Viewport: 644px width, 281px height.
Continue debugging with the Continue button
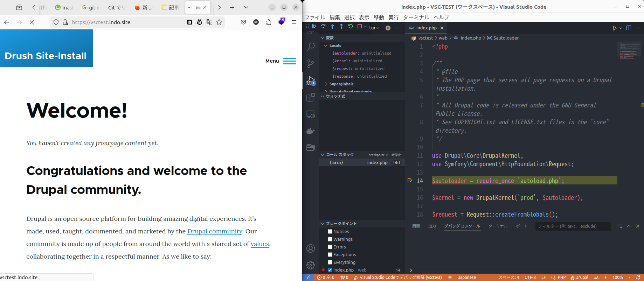coord(314,27)
